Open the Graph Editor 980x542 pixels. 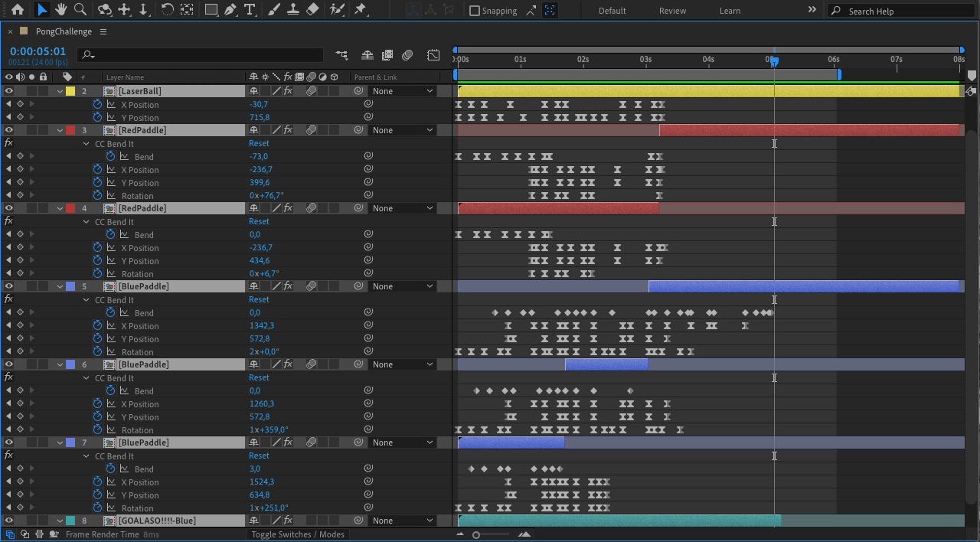pos(433,55)
